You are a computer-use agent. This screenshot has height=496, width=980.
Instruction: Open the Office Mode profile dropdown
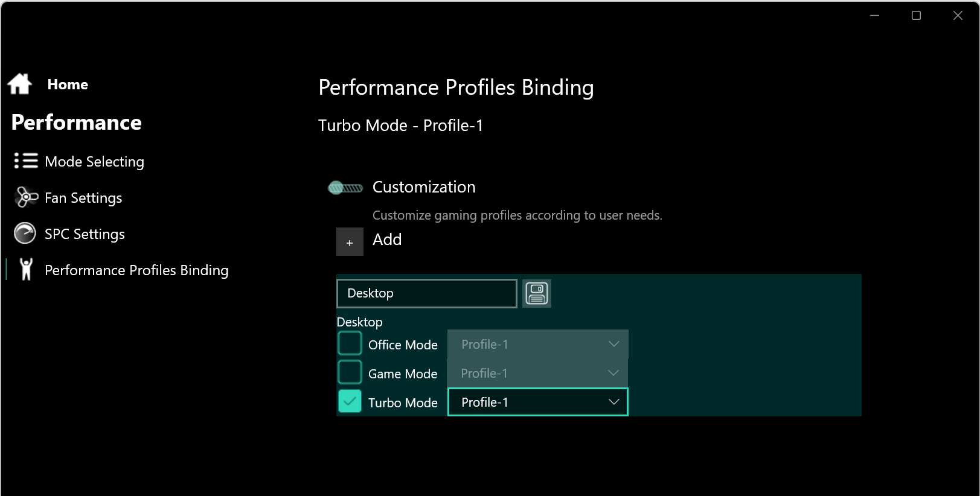tap(537, 344)
